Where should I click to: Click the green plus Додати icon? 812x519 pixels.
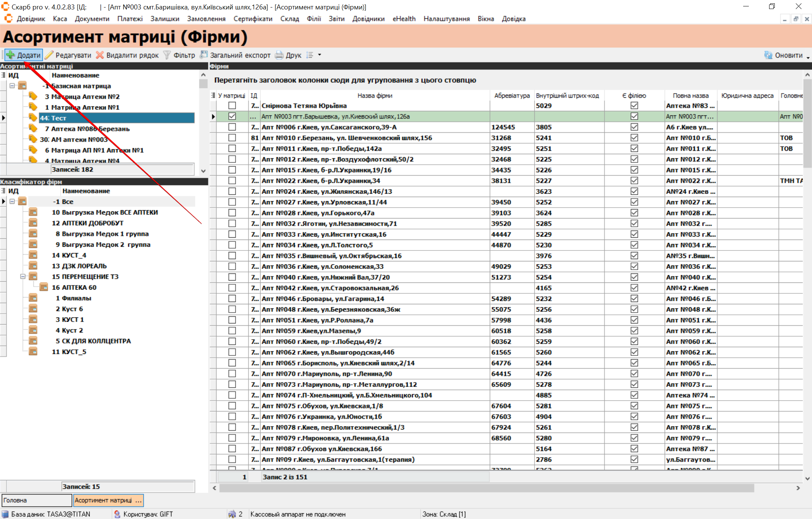pyautogui.click(x=11, y=55)
